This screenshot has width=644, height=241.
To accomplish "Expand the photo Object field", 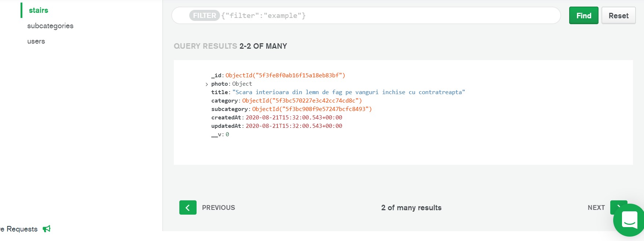I will (207, 84).
